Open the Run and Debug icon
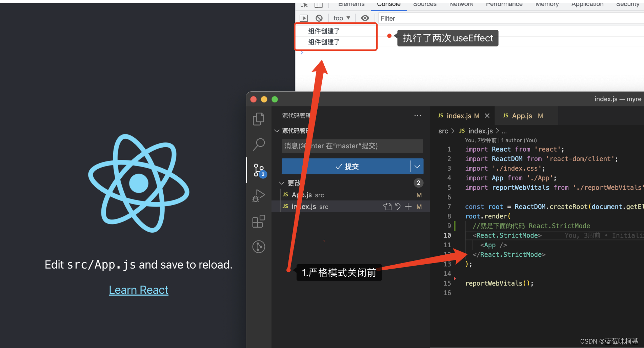The image size is (644, 348). click(259, 196)
